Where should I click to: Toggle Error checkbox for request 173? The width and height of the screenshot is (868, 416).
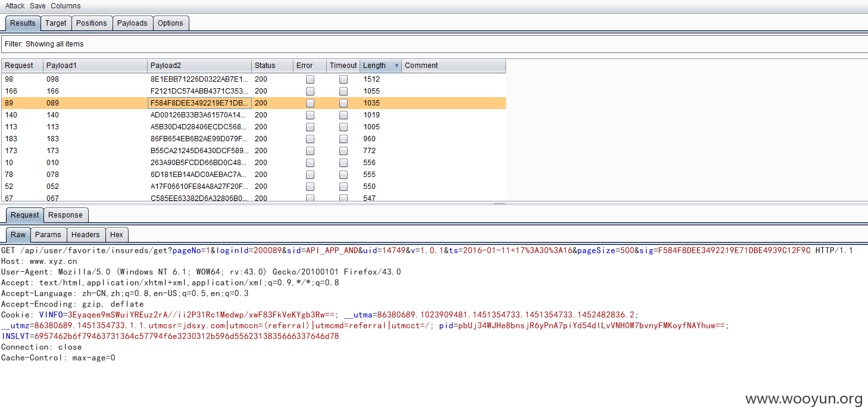coord(310,151)
